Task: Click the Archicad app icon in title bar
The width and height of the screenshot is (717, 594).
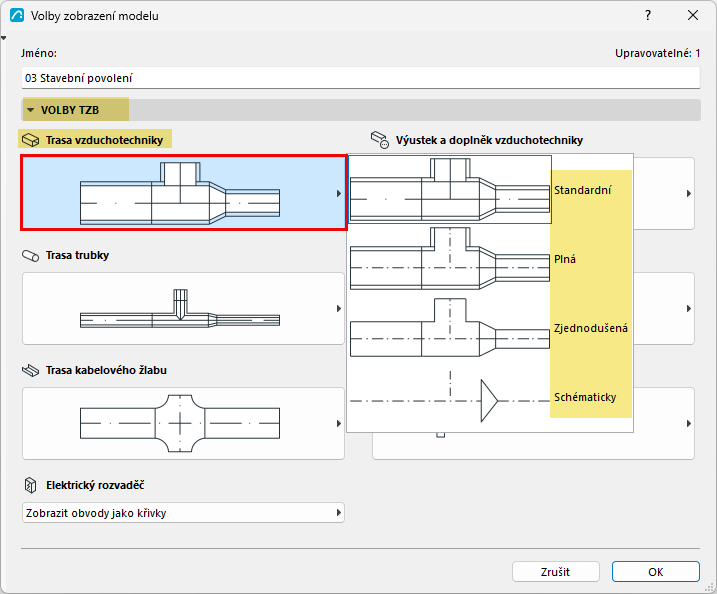Action: [x=17, y=16]
